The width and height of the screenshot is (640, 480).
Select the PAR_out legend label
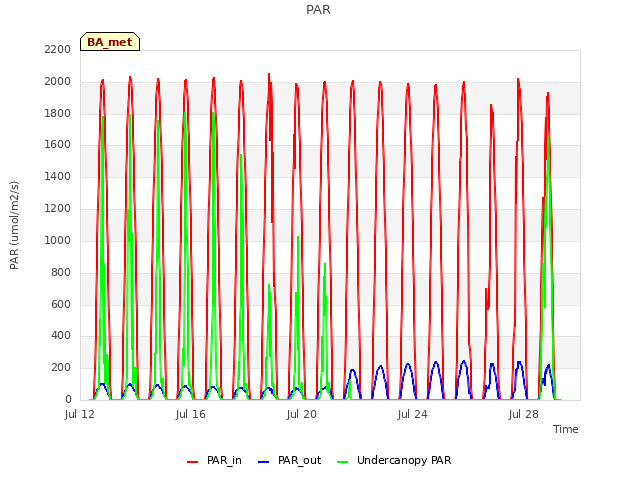pyautogui.click(x=299, y=460)
